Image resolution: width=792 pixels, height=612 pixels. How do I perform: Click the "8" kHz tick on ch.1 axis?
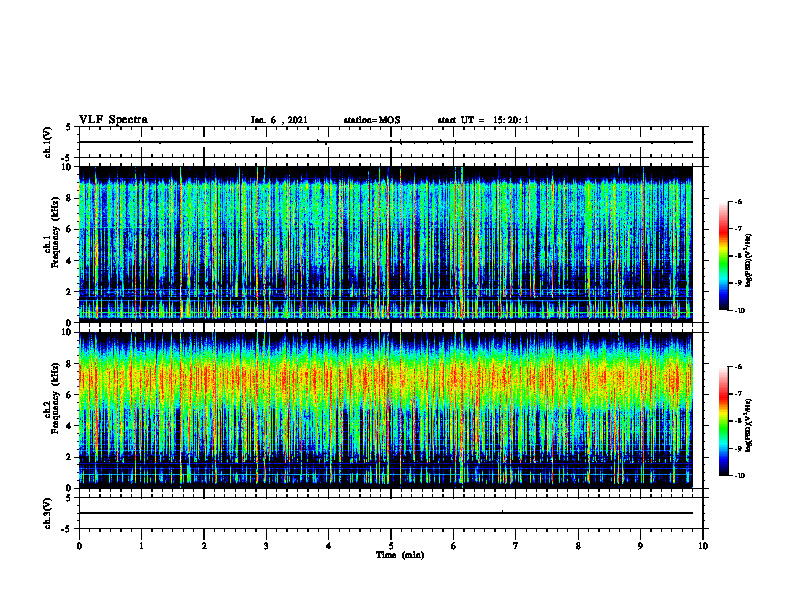[70, 198]
